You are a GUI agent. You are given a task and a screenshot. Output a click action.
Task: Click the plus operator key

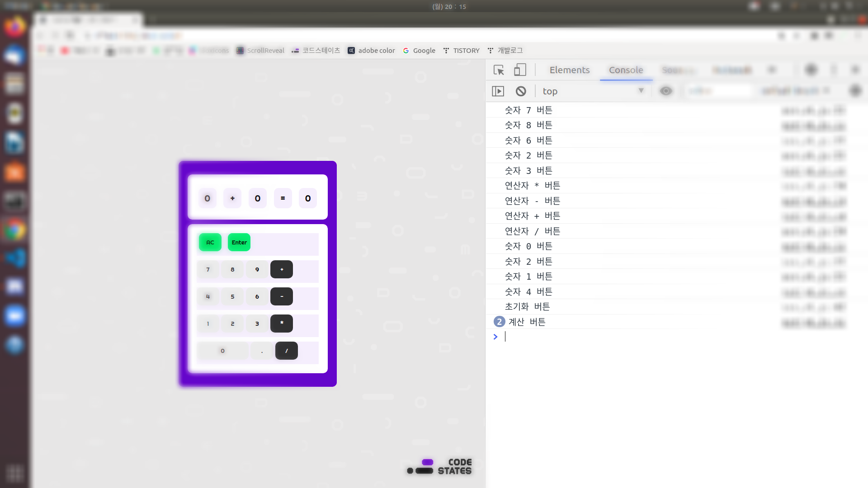point(282,269)
